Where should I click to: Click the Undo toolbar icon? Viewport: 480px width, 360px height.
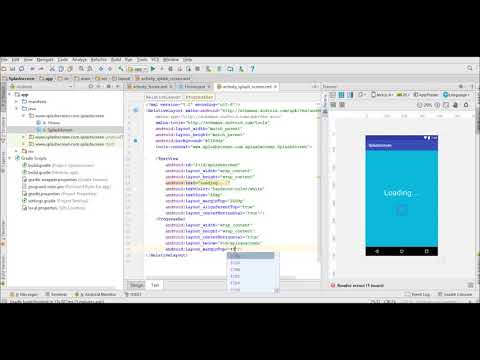(32, 69)
